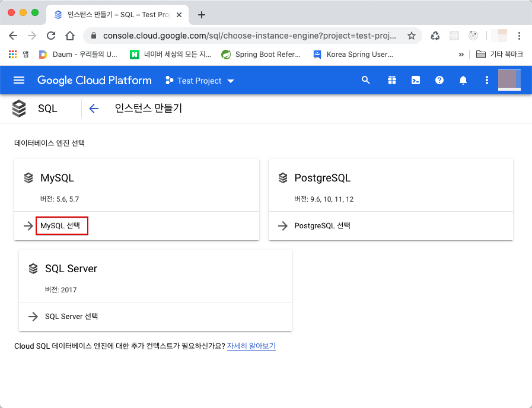This screenshot has width=532, height=408.
Task: Close the 인스턴스 만들기 browser tab
Action: [x=179, y=15]
